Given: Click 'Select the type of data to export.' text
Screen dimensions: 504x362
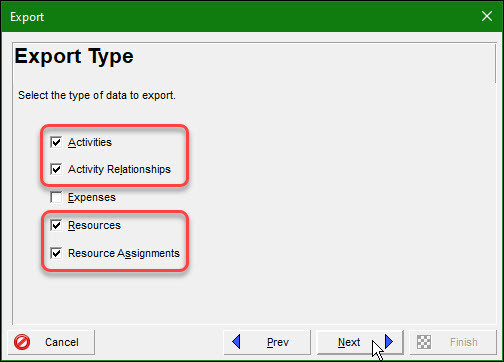Looking at the screenshot, I should pyautogui.click(x=97, y=95).
